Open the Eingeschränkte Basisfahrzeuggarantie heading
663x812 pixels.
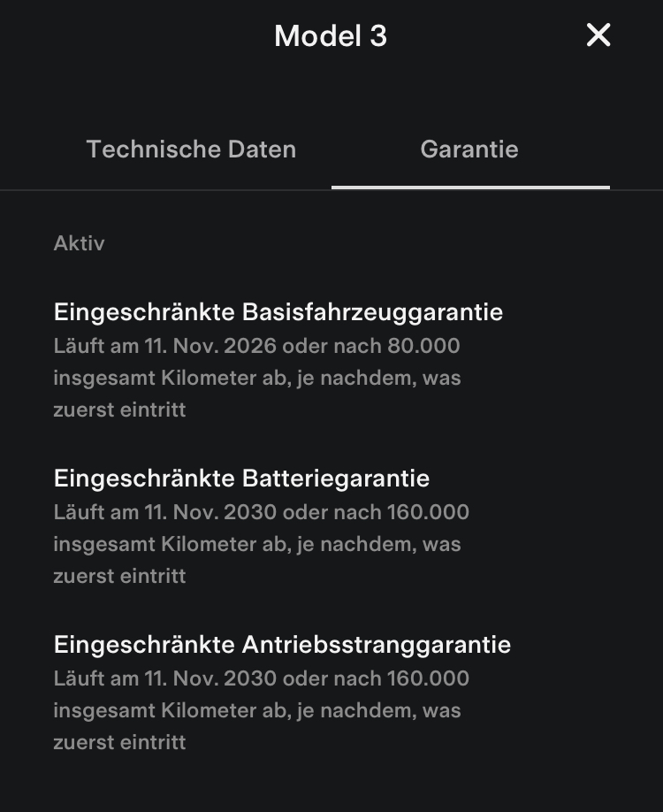tap(278, 312)
